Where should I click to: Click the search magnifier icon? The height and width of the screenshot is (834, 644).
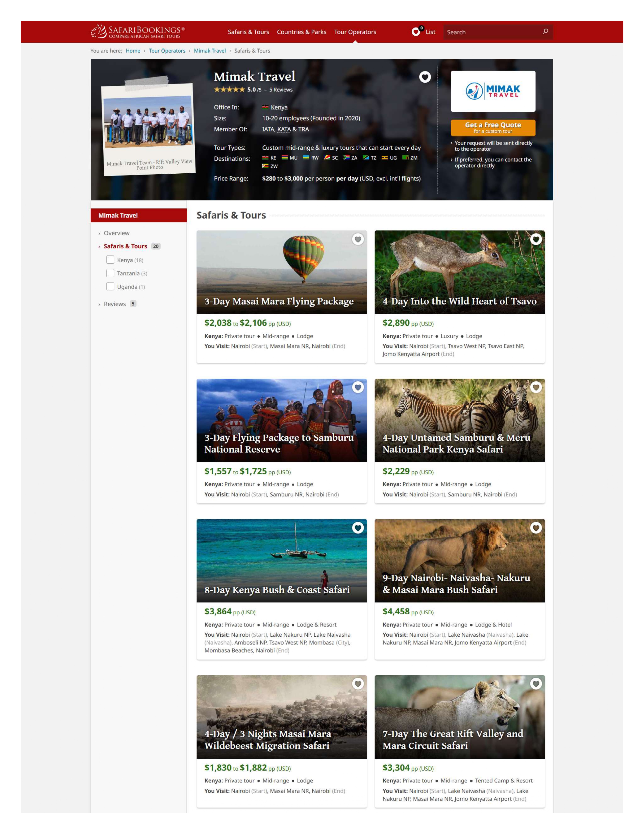(x=545, y=32)
